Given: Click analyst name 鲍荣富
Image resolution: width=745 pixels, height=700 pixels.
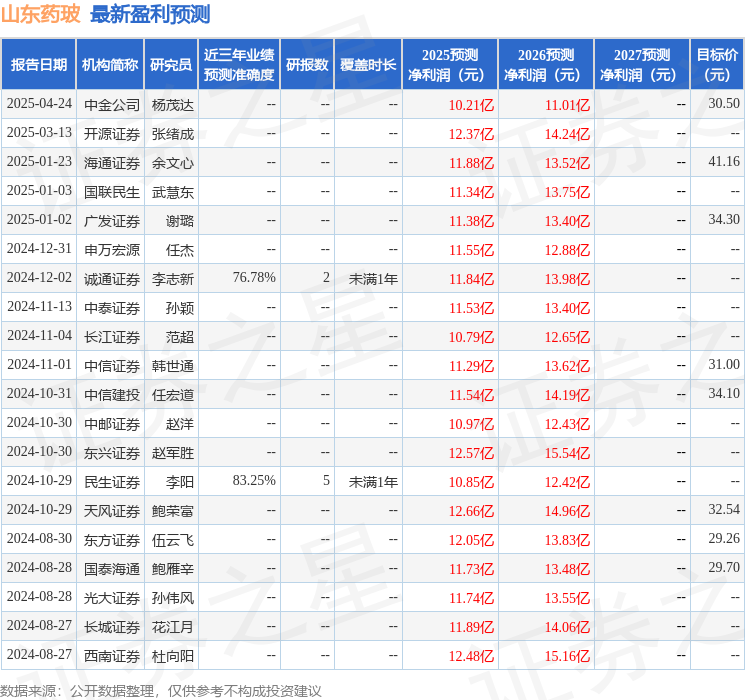Looking at the screenshot, I should [x=173, y=511].
